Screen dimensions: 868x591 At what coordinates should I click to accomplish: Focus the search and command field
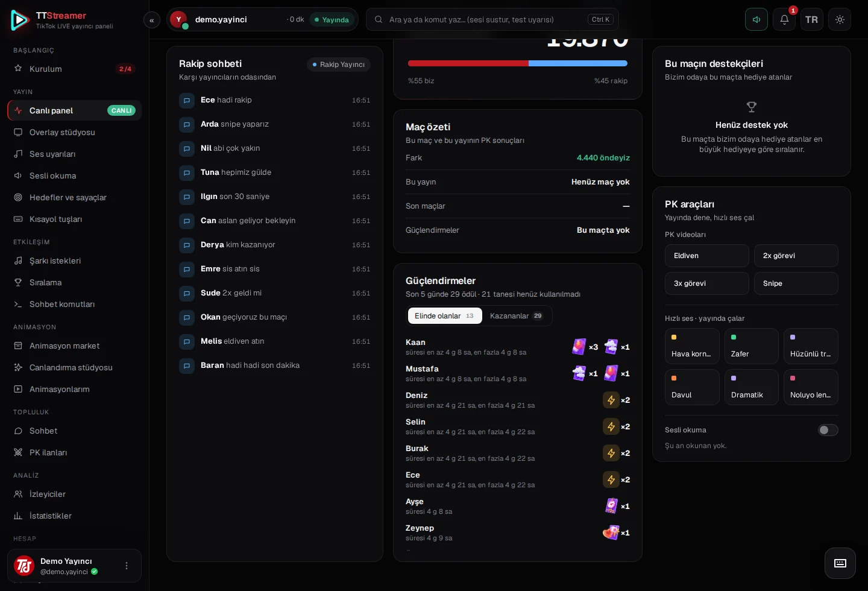[x=492, y=19]
